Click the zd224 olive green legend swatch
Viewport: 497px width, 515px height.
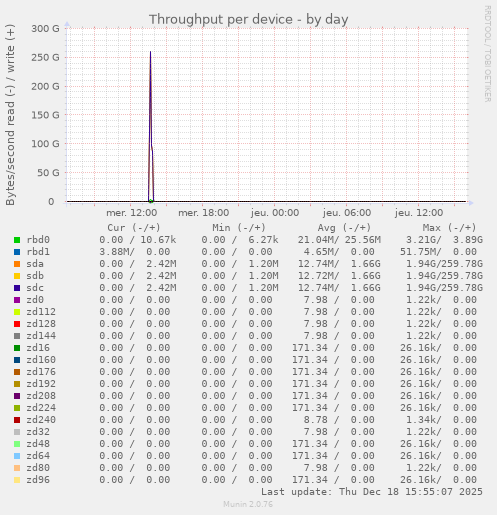(17, 408)
